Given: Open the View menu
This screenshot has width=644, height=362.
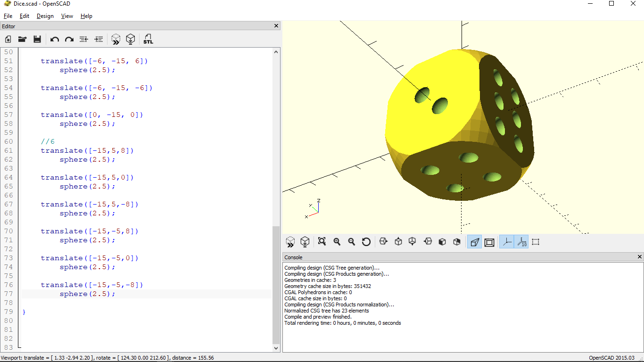Looking at the screenshot, I should point(67,16).
